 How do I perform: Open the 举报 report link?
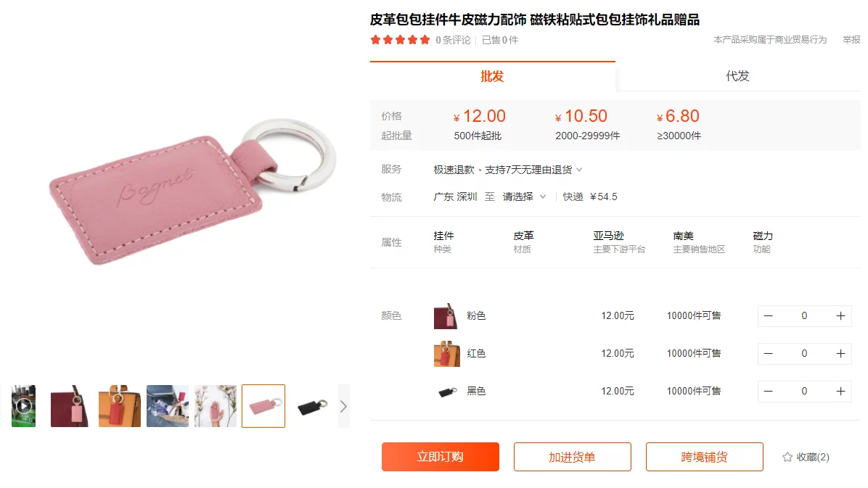tap(851, 40)
